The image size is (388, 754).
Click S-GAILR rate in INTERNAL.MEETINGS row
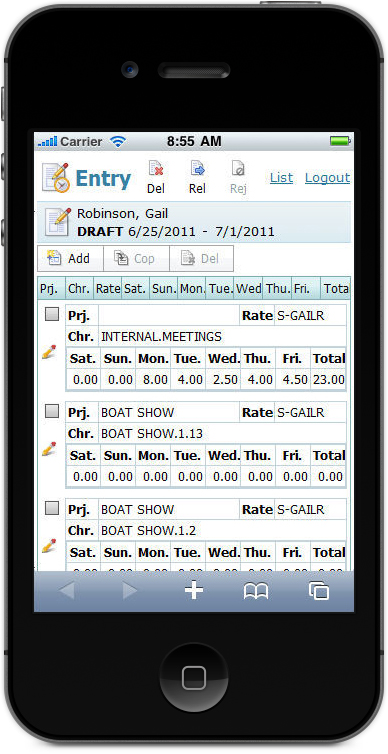[300, 315]
